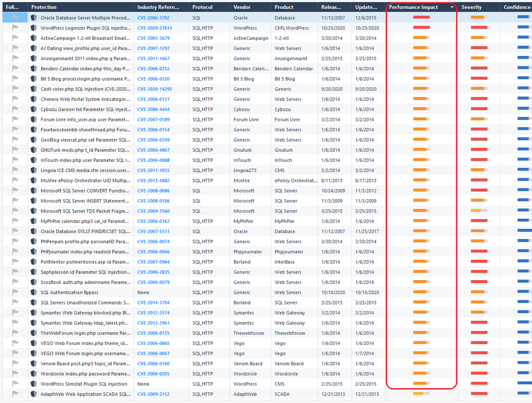Select VEGO Web Forum login.php username protection

[85, 353]
